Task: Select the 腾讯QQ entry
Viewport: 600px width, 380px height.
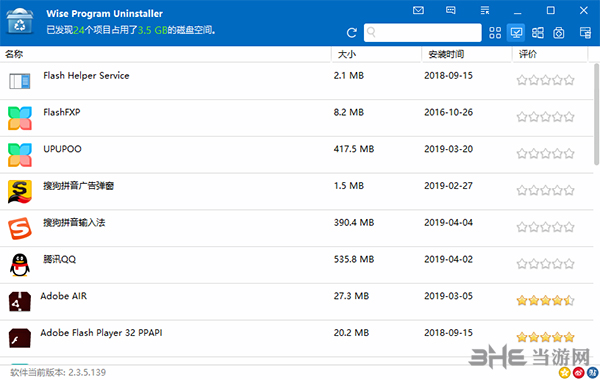Action: 297,265
